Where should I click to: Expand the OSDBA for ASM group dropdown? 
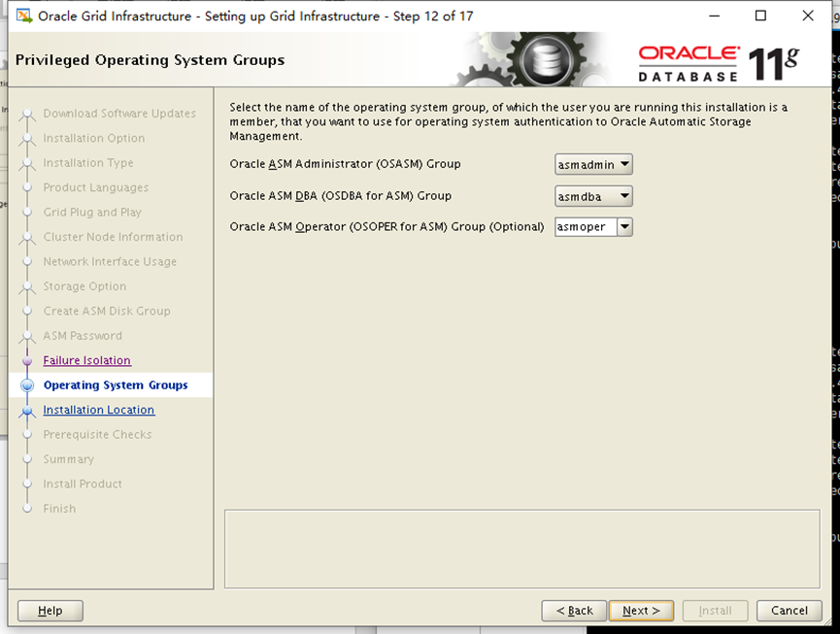[x=593, y=196]
